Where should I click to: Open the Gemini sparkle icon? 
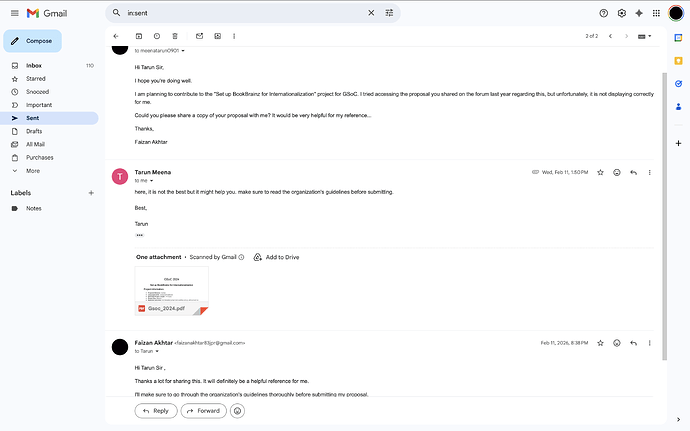(639, 13)
